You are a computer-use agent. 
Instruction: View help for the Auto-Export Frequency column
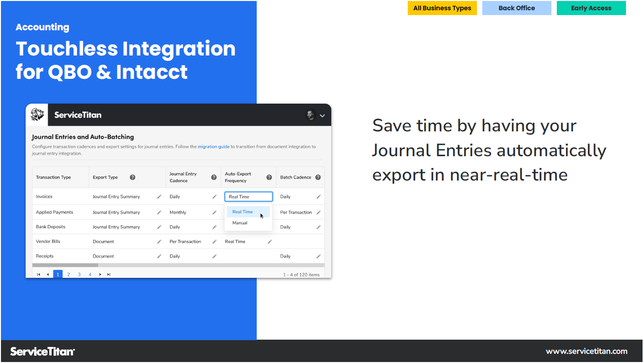[x=269, y=177]
